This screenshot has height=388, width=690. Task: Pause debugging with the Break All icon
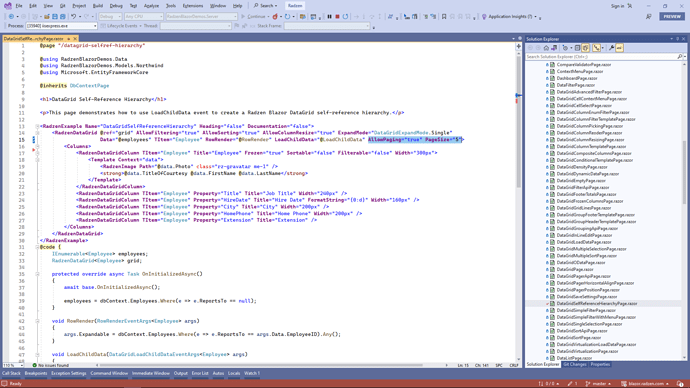click(x=329, y=17)
